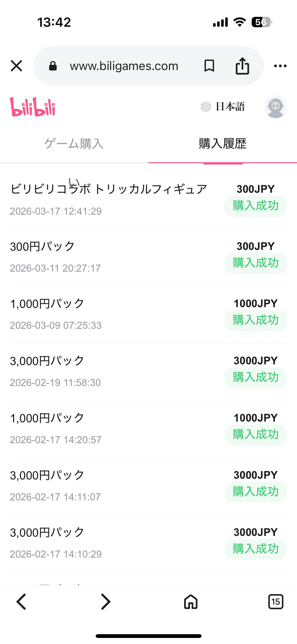Tap the browser home icon
297x644 pixels.
pyautogui.click(x=191, y=602)
